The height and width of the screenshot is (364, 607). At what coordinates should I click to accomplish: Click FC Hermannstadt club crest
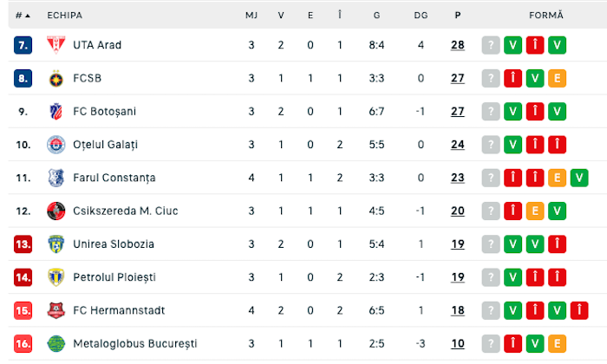[x=56, y=310]
